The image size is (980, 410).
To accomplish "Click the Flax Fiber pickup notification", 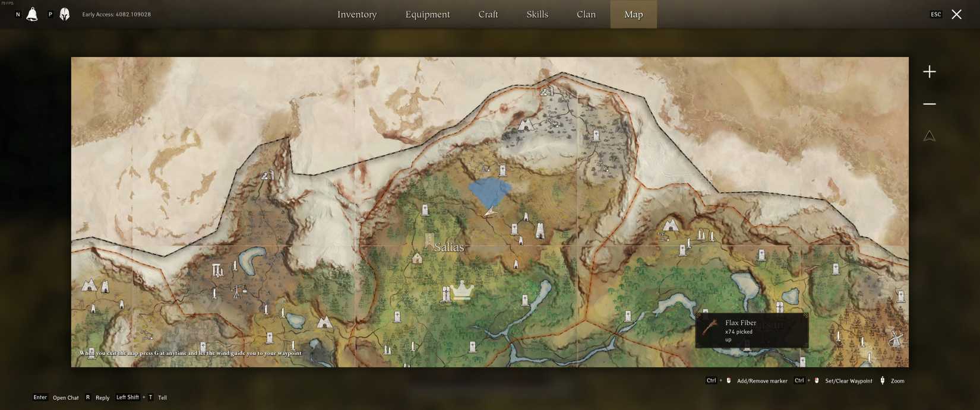I will 751,330.
